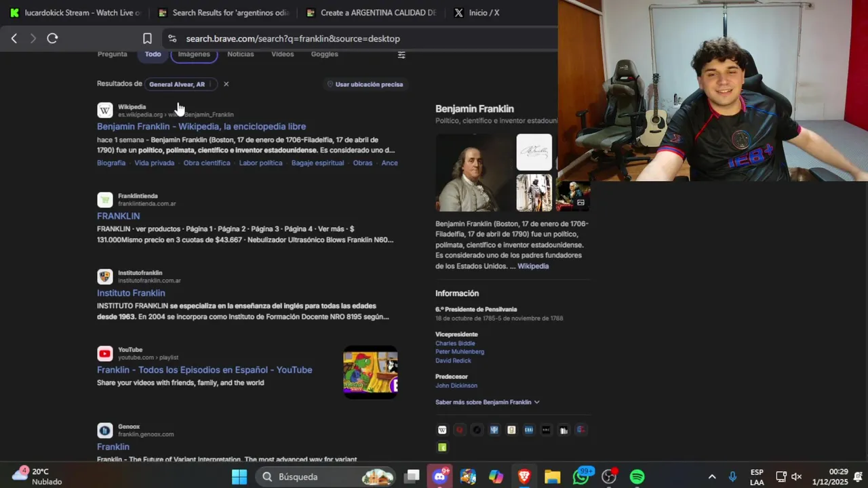Open the image gallery icon on infobox photo
This screenshot has width=868, height=488.
[x=580, y=203]
